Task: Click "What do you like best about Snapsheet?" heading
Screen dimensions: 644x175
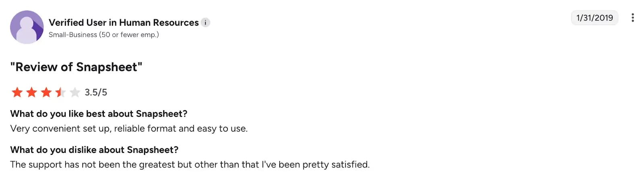Action: pyautogui.click(x=99, y=114)
